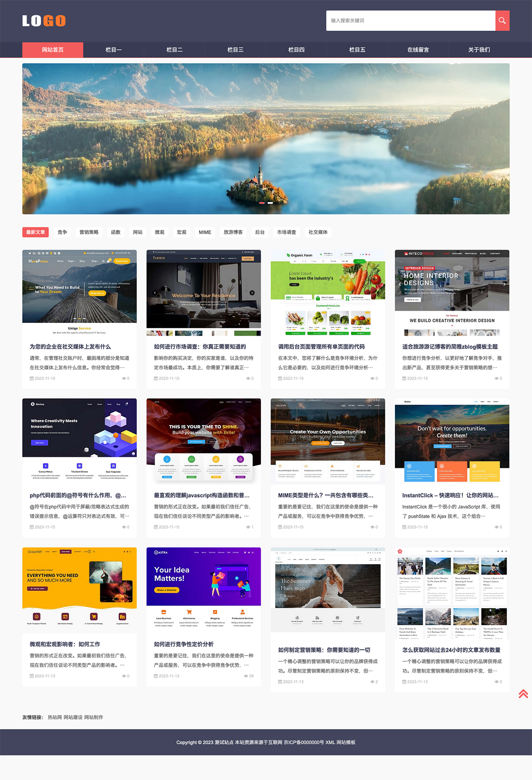Open the 在线留言 menu item
Viewport: 532px width, 780px height.
418,50
